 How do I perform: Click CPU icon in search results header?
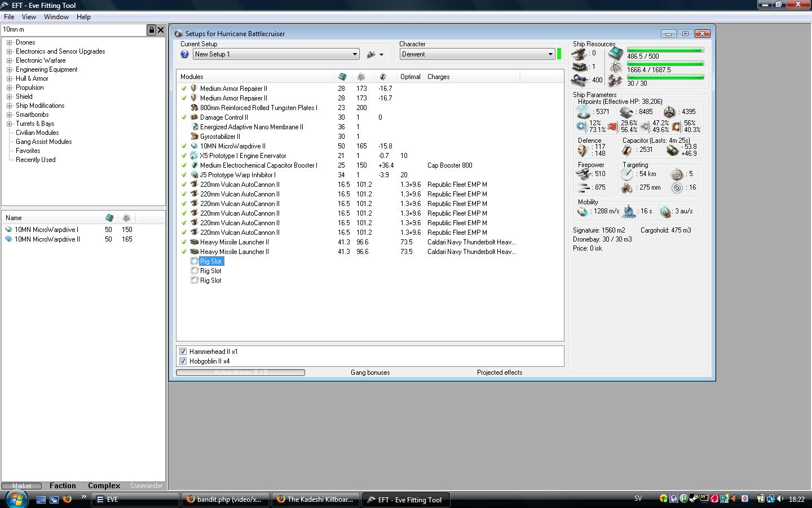coord(109,218)
